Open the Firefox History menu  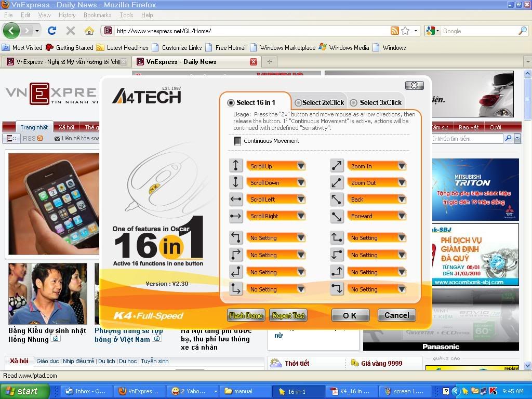pos(67,15)
